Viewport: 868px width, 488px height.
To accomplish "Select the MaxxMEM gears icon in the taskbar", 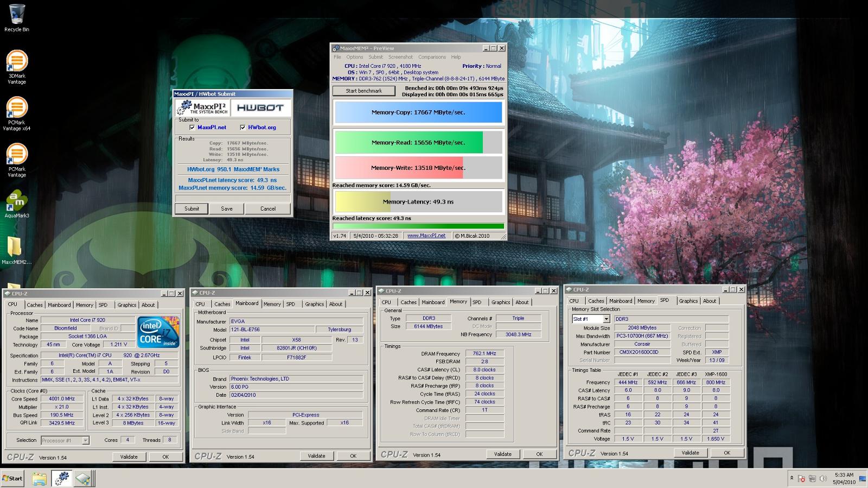I will 62,478.
